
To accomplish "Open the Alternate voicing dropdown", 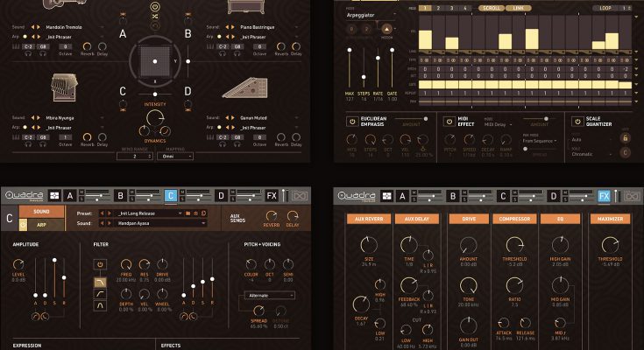I will [269, 296].
